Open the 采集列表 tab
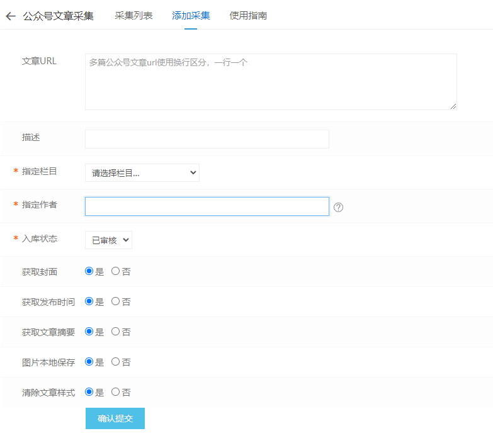This screenshot has height=448, width=493. 133,16
